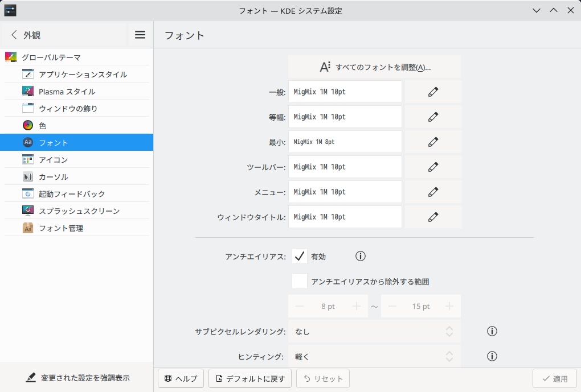581x392 pixels.
Task: Click the 等幅 font field
Action: tap(345, 117)
